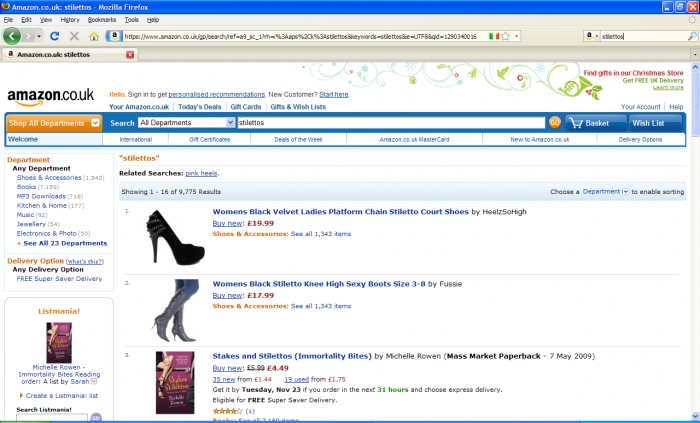Screen dimensions: 700x423
Task: Click the 19 used offers link
Action: coord(296,380)
